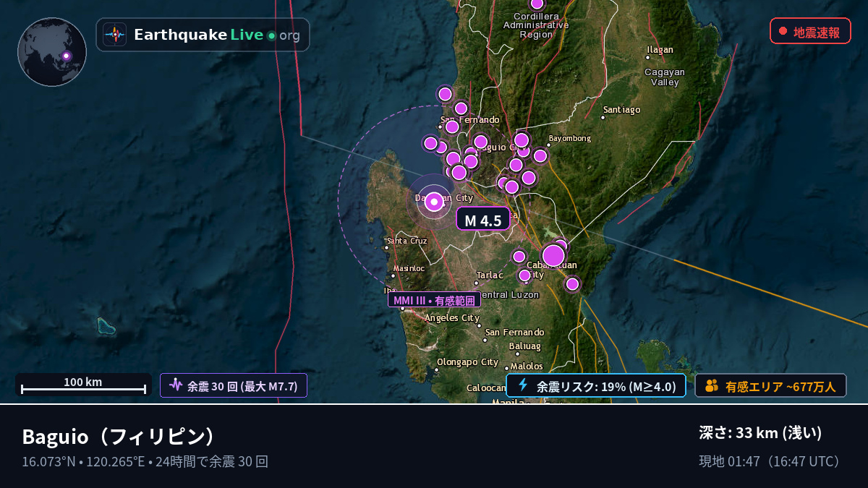Image resolution: width=868 pixels, height=488 pixels.
Task: Click the Ilagan city label
Action: (x=660, y=50)
